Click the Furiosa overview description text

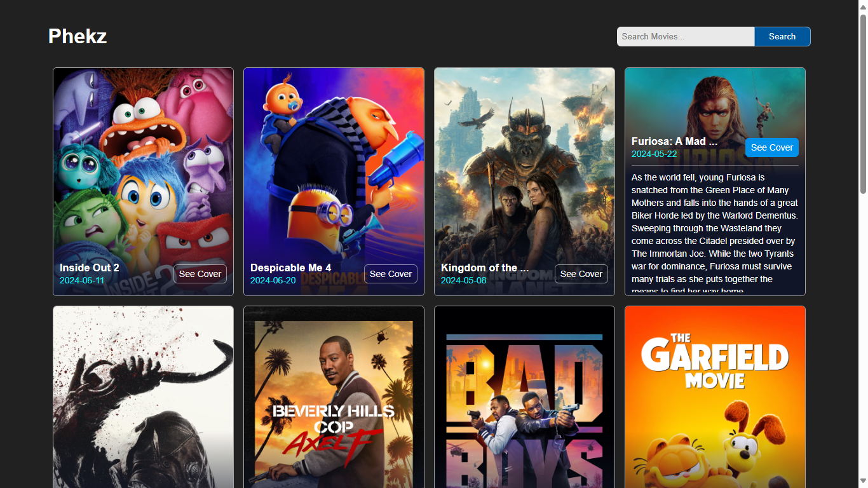(714, 229)
